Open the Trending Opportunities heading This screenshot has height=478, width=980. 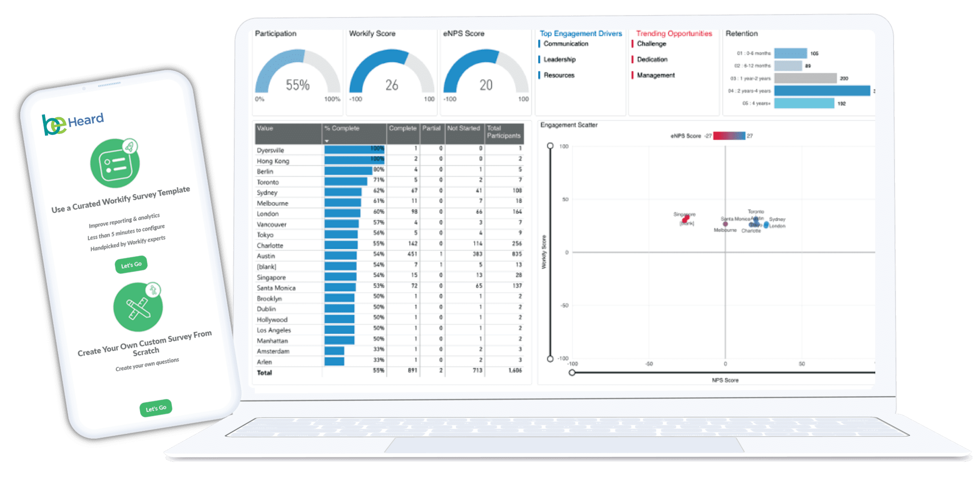674,33
